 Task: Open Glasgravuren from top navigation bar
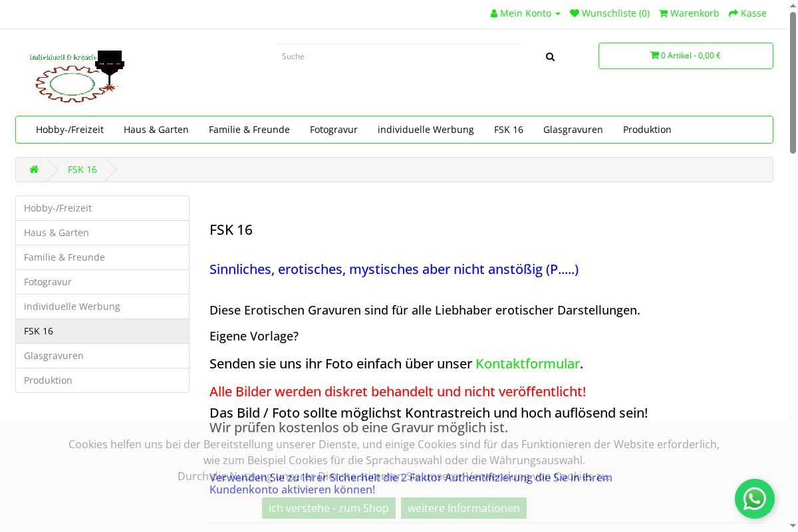(x=573, y=130)
